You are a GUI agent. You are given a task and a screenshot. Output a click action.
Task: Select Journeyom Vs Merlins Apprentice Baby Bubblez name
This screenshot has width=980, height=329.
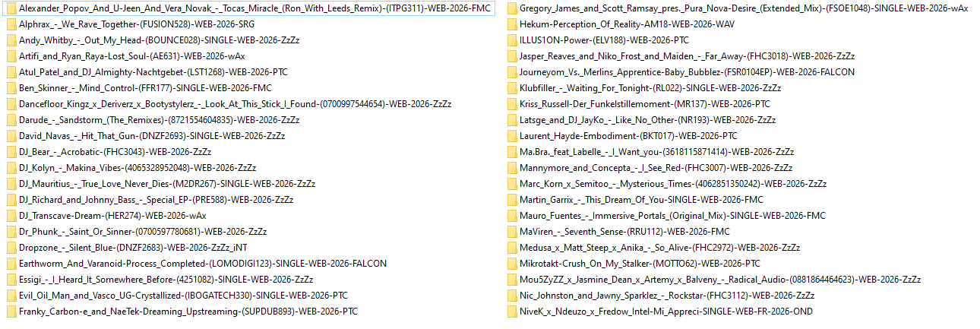(x=687, y=72)
